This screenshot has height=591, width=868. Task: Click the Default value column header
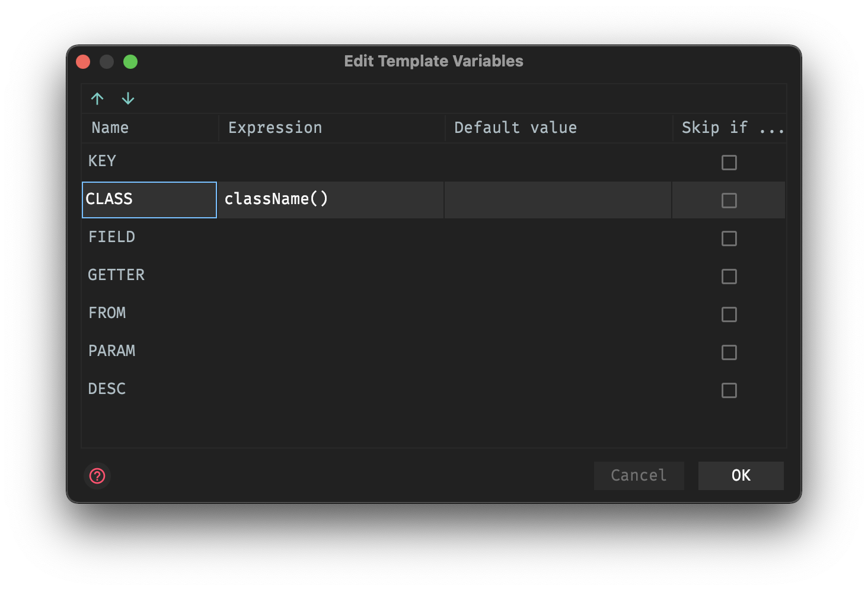[x=515, y=128]
